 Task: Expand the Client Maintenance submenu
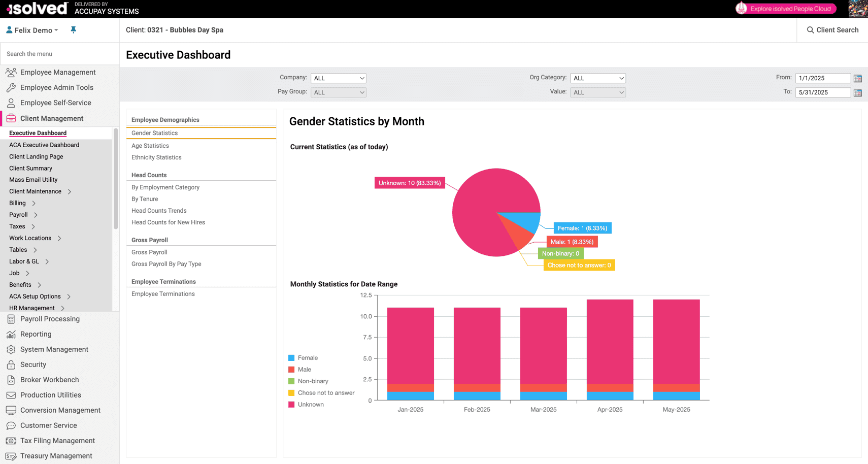70,191
